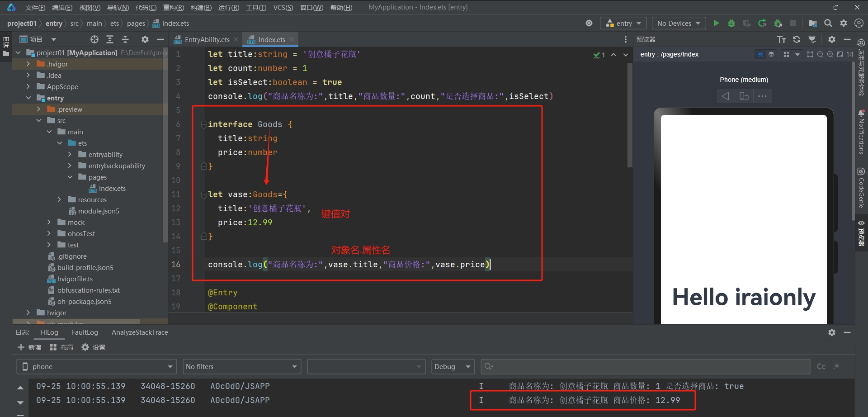Start debugging the entry module
Image resolution: width=868 pixels, height=417 pixels.
[x=731, y=23]
